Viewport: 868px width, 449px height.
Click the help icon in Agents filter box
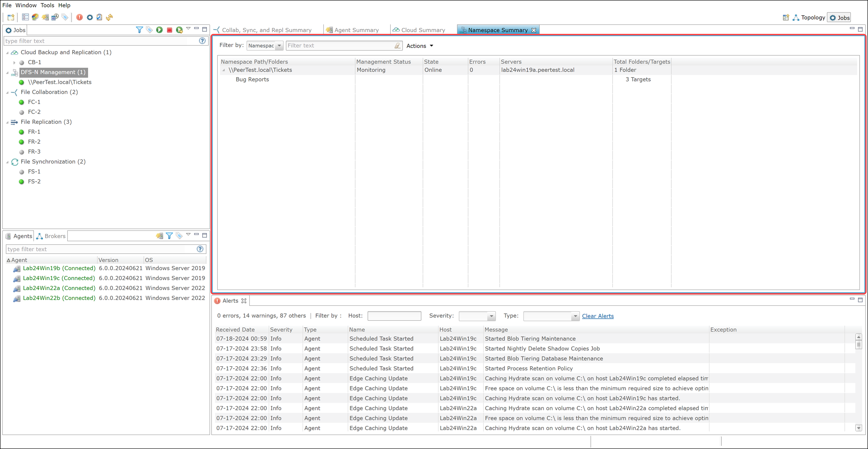tap(200, 249)
